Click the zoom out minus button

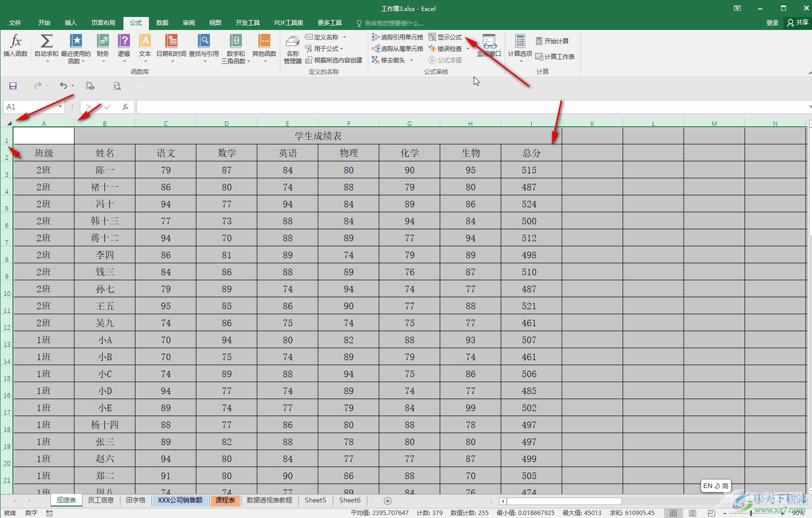point(725,513)
